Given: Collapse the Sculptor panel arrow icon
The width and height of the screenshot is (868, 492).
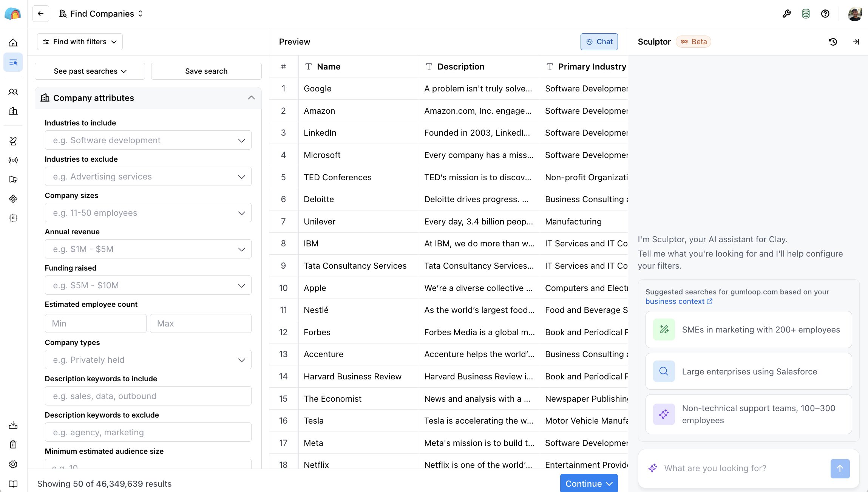Looking at the screenshot, I should point(856,42).
